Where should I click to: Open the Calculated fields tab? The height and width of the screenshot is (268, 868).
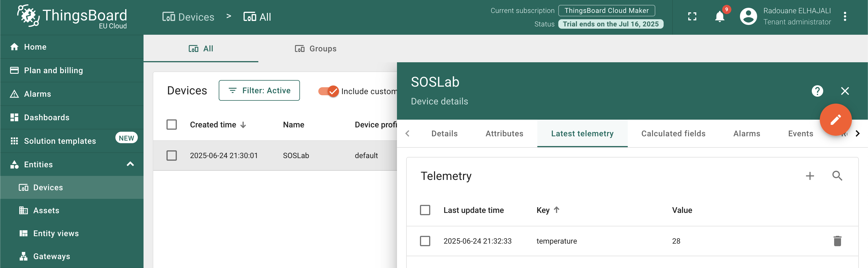click(673, 134)
